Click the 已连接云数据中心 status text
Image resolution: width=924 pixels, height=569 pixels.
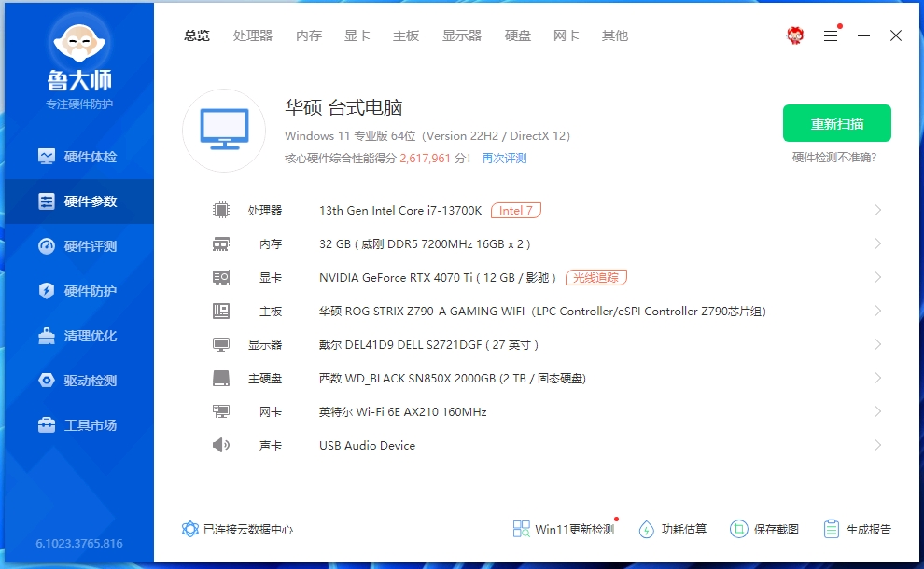click(x=248, y=530)
